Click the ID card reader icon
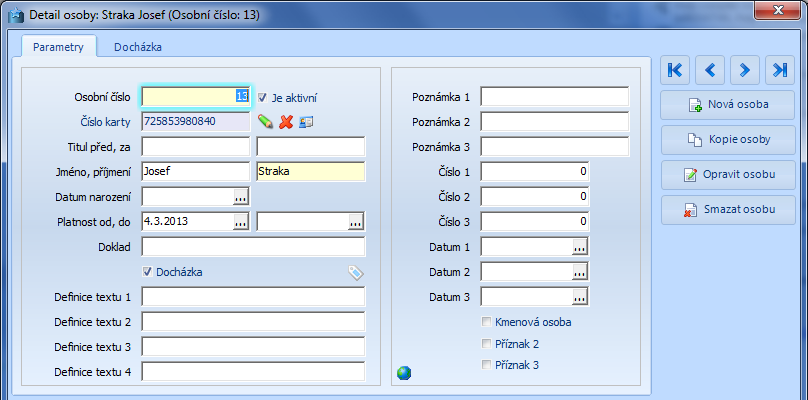This screenshot has height=400, width=808. coord(306,122)
